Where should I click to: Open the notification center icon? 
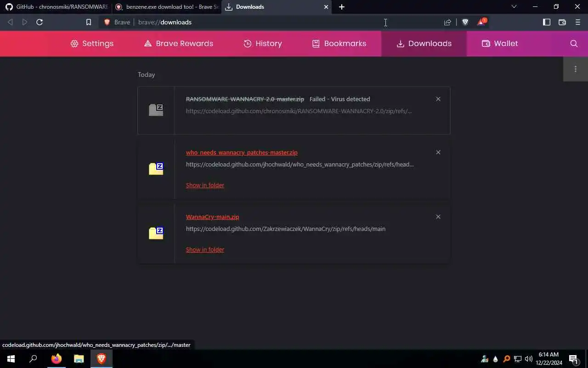click(573, 359)
